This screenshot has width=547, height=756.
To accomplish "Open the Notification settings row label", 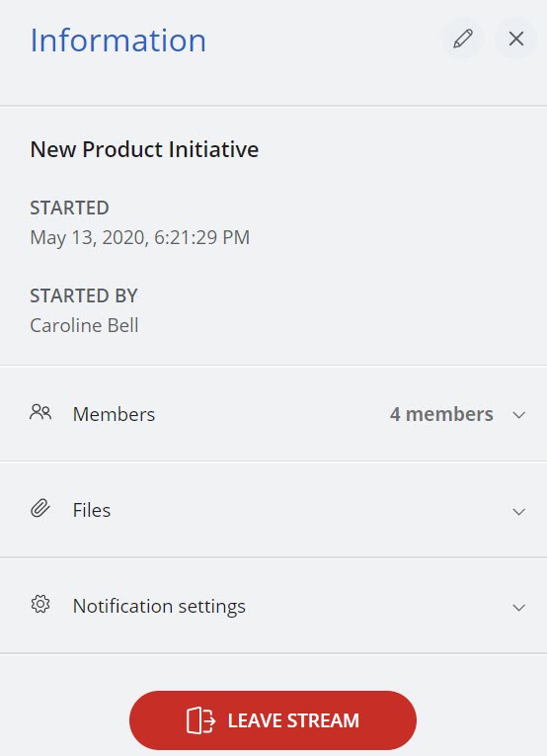I will pos(159,607).
